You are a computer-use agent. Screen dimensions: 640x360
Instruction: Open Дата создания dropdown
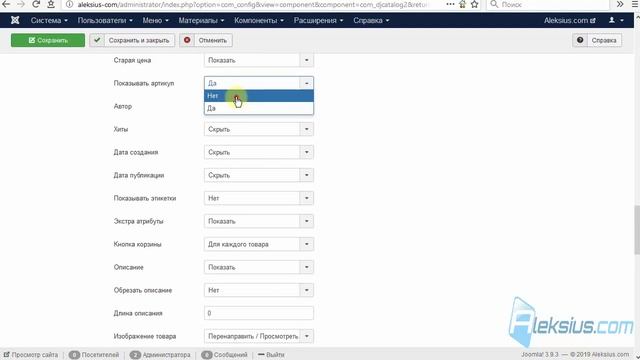[x=259, y=152]
